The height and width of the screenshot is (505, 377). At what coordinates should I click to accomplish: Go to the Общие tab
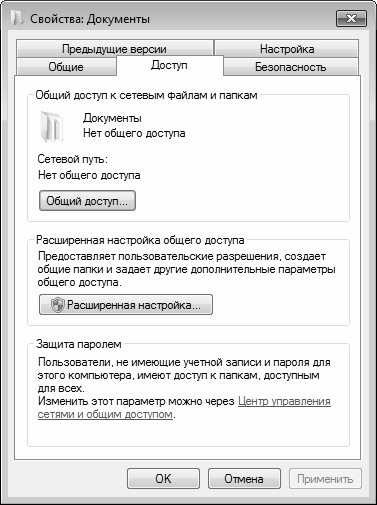[66, 67]
